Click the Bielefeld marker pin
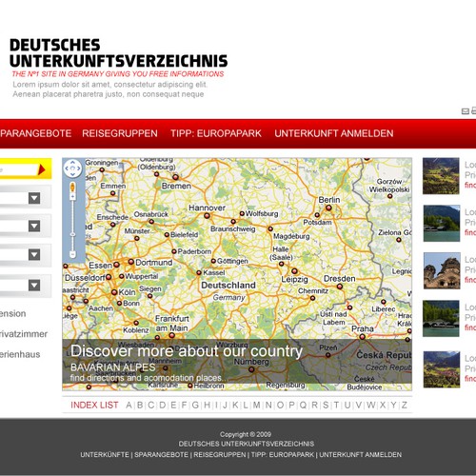The height and width of the screenshot is (476, 476). [167, 235]
